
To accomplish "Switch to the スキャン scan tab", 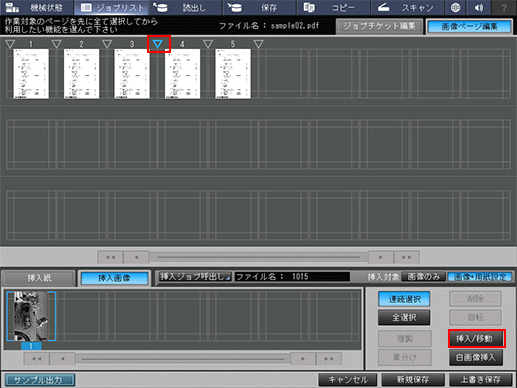I will pos(407,7).
